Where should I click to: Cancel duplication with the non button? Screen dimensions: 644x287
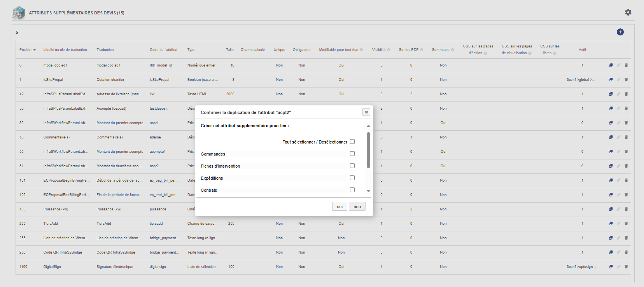(357, 206)
